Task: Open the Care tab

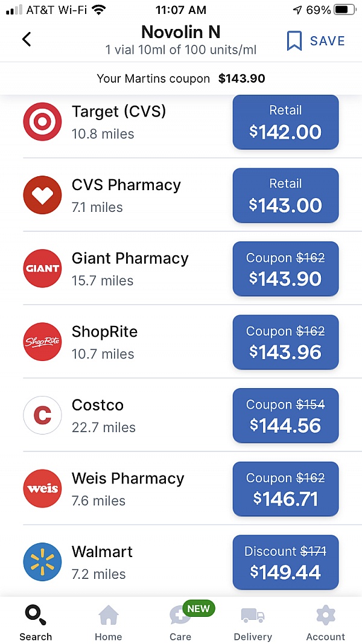Action: coord(180,622)
